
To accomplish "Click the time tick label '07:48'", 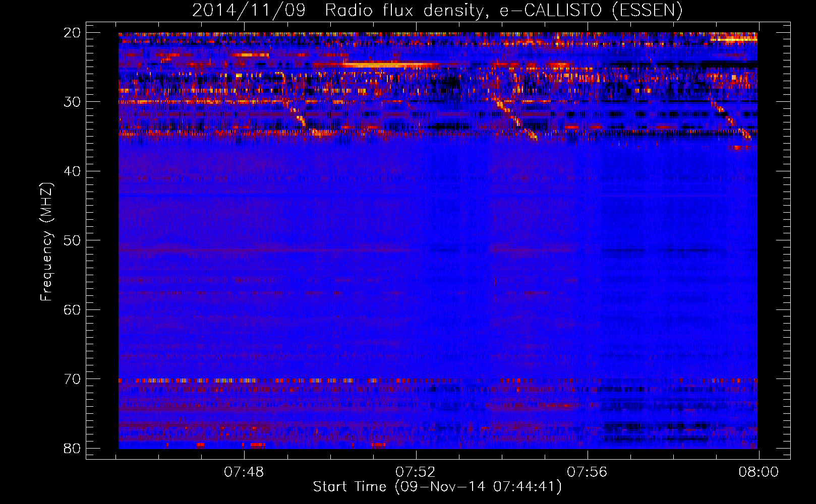I will [244, 472].
